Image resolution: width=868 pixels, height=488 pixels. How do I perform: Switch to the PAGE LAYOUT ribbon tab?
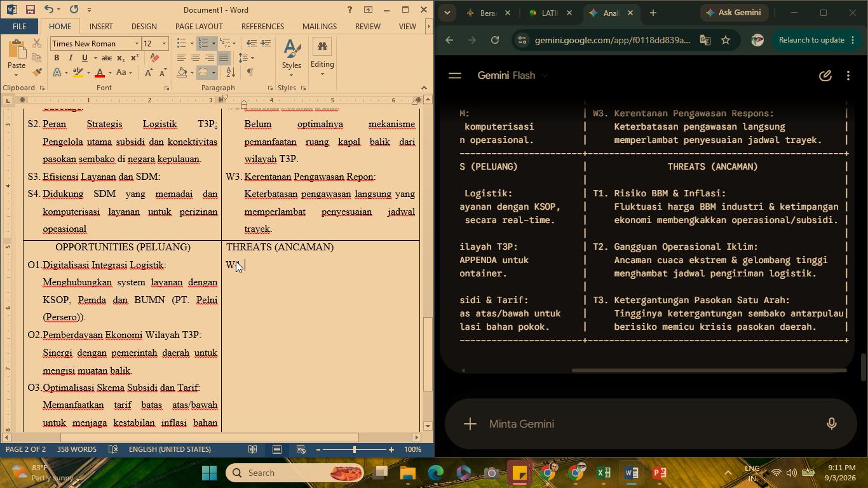click(x=199, y=26)
